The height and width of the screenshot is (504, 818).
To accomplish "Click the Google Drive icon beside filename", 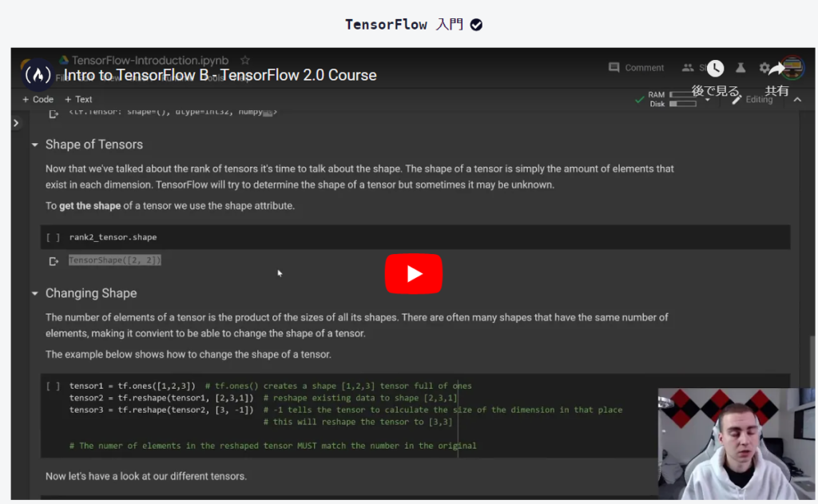I will point(64,60).
